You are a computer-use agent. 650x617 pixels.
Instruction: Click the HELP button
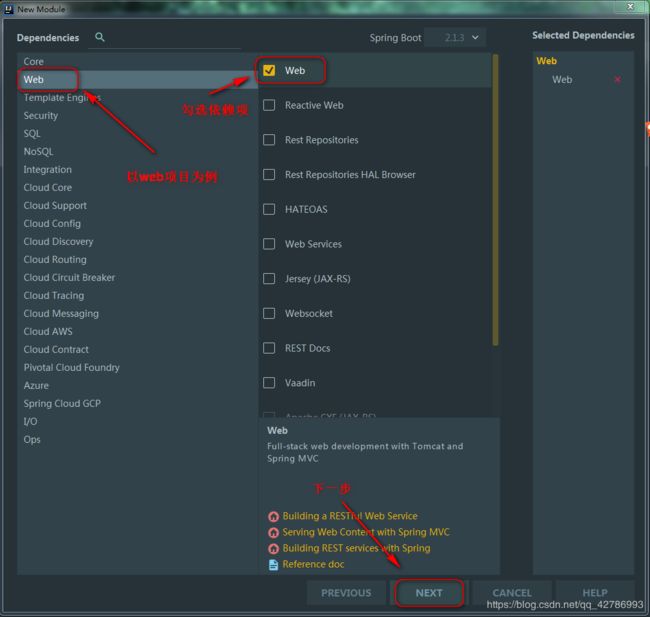(595, 593)
